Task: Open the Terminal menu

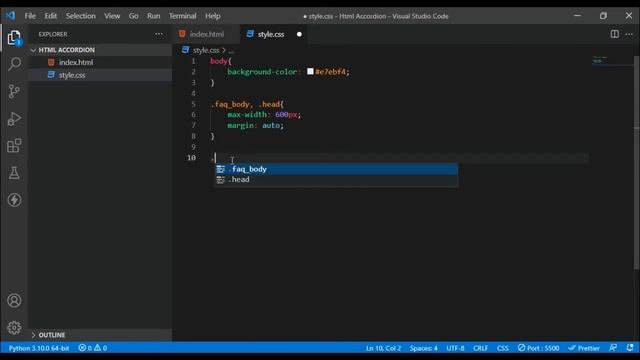Action: pos(182,16)
